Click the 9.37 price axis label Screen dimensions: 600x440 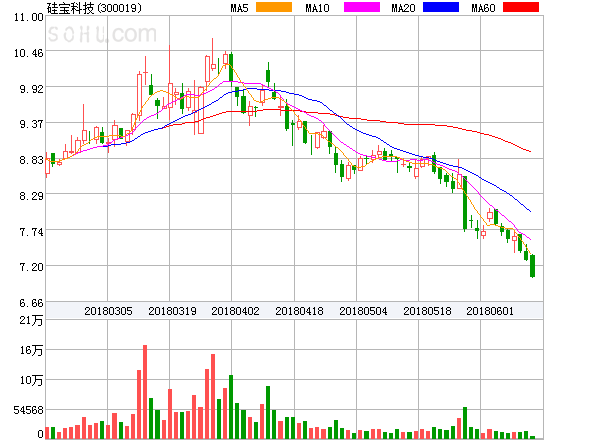[x=31, y=124]
